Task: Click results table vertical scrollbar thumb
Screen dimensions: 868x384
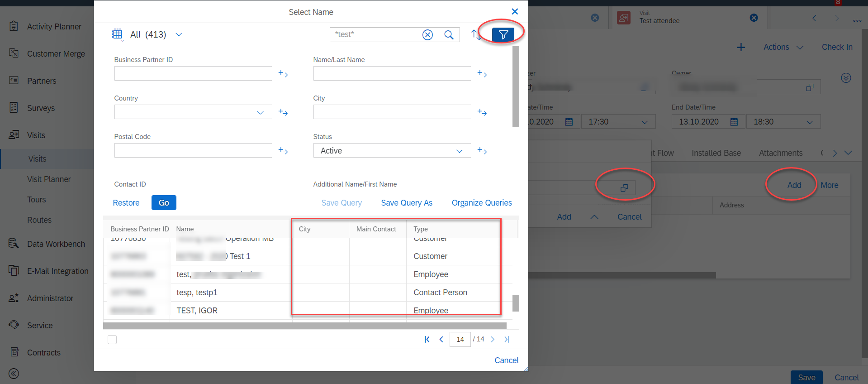Action: tap(516, 303)
